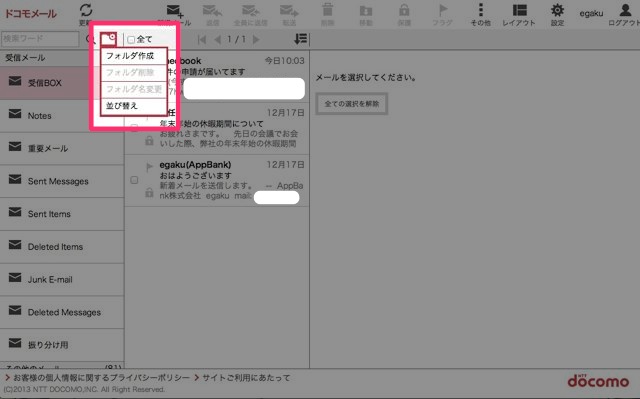Choose フォルダ作成 from the folder menu
Screen dimensions: 640x399
[134, 56]
